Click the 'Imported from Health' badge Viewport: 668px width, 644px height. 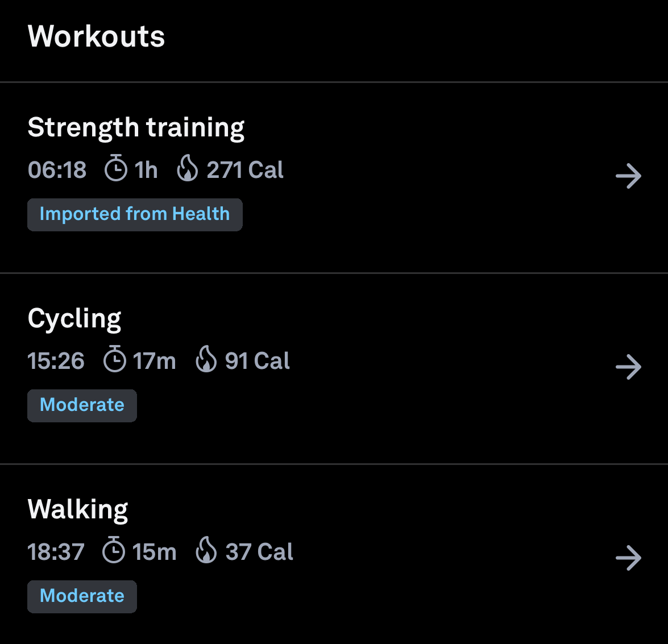point(135,214)
